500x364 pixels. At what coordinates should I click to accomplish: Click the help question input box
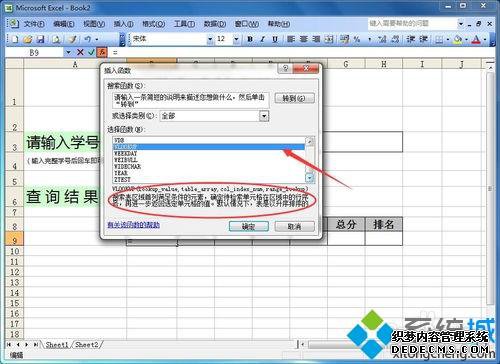pyautogui.click(x=413, y=24)
